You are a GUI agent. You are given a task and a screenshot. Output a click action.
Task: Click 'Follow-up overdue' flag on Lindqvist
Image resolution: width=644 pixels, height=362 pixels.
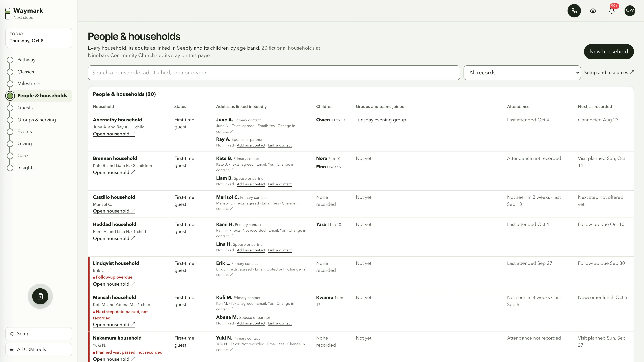113,277
